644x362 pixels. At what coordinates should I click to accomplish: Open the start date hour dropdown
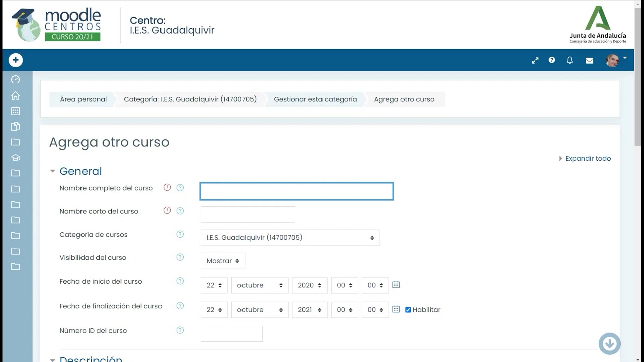tap(345, 285)
